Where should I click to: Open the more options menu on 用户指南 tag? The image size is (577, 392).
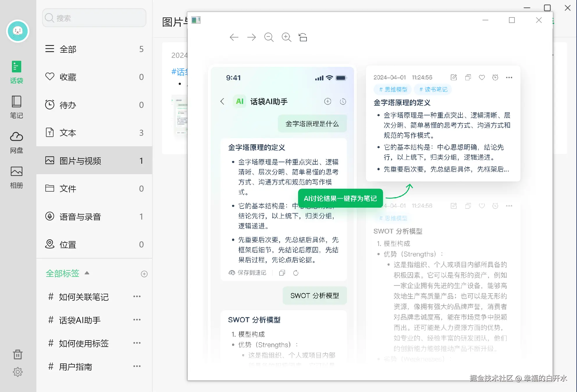click(x=137, y=366)
